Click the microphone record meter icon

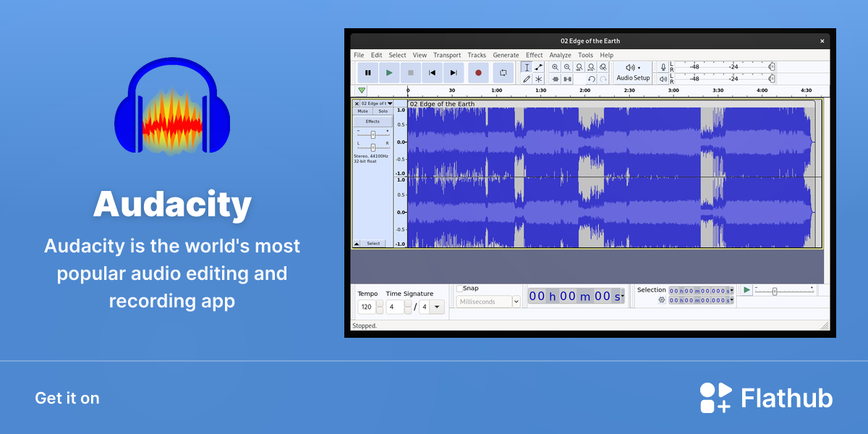(663, 67)
